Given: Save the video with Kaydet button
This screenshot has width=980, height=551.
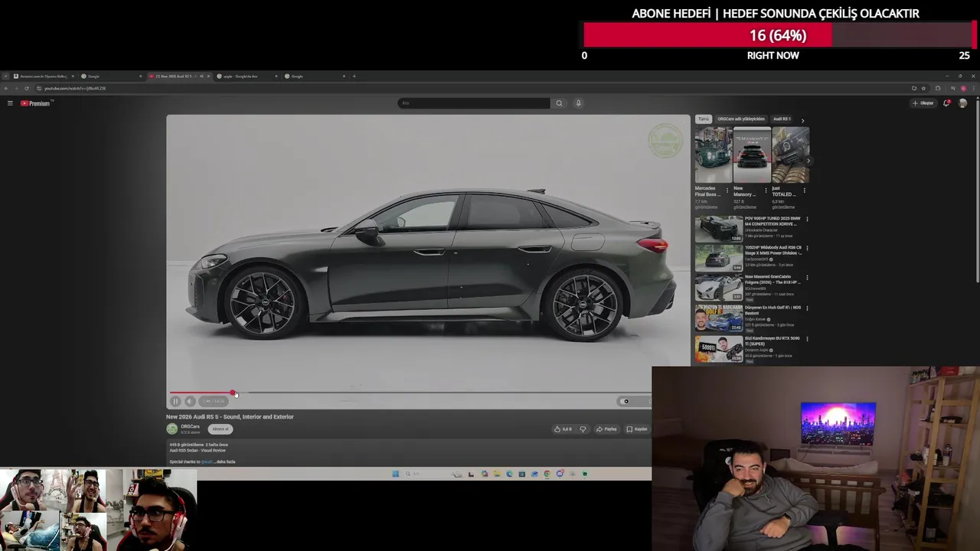Looking at the screenshot, I should pyautogui.click(x=637, y=429).
